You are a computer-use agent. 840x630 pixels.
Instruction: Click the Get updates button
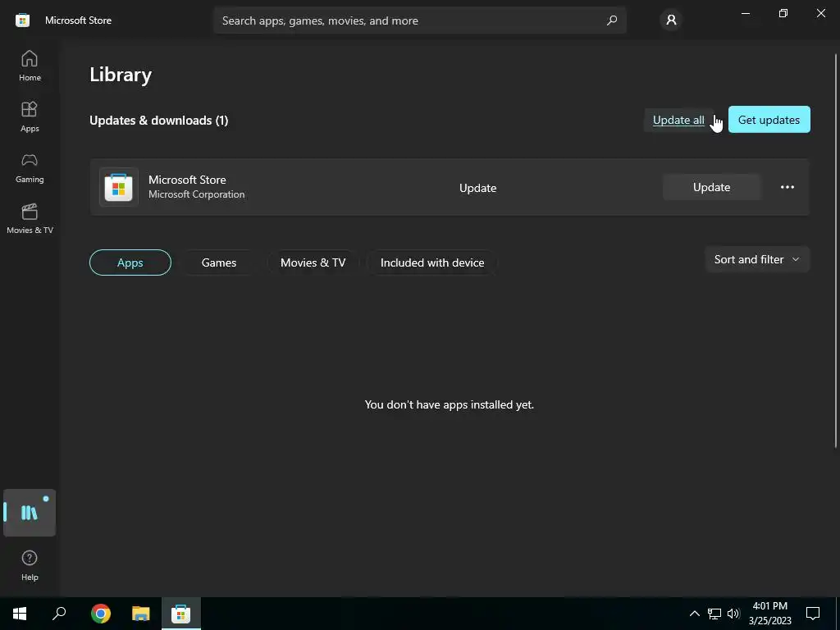(x=769, y=120)
